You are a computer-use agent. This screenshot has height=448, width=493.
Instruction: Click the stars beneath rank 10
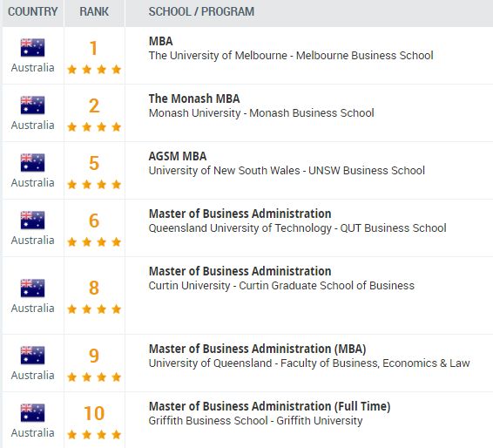[94, 434]
